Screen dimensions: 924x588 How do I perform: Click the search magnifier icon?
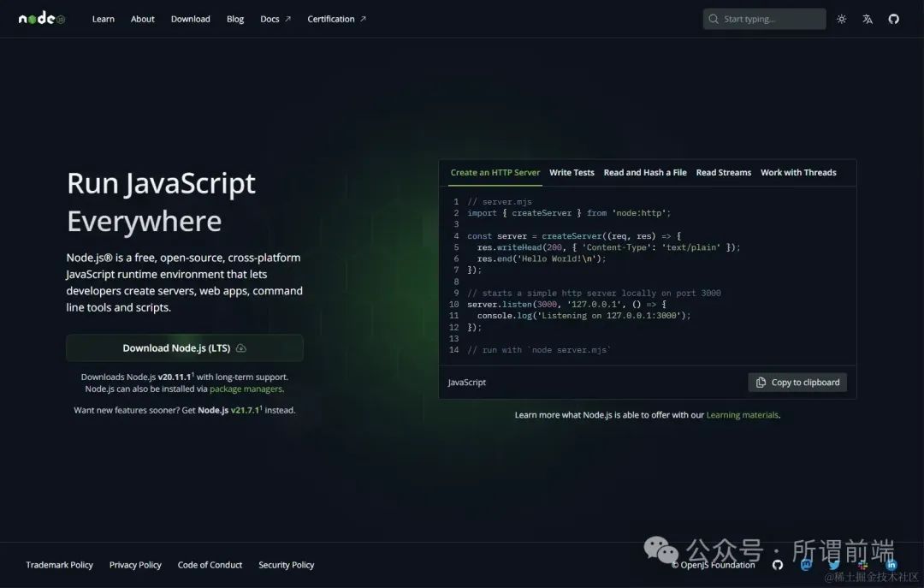[714, 19]
